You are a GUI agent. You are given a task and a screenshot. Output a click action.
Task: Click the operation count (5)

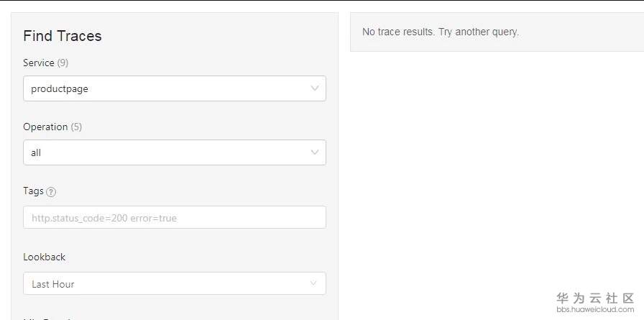pyautogui.click(x=76, y=127)
